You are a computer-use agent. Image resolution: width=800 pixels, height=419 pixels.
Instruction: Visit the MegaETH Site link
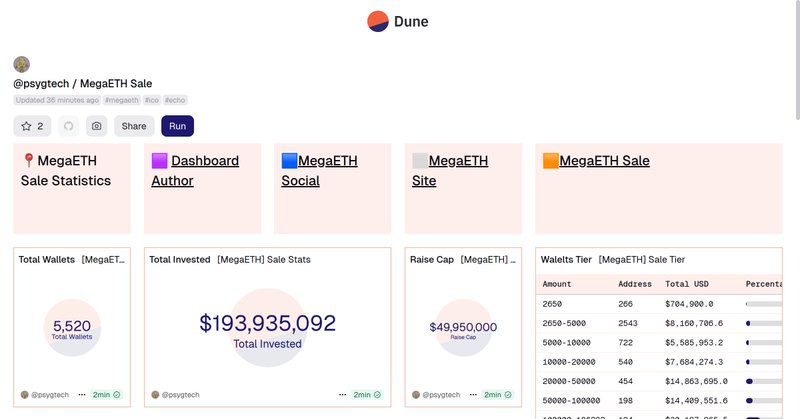click(450, 170)
